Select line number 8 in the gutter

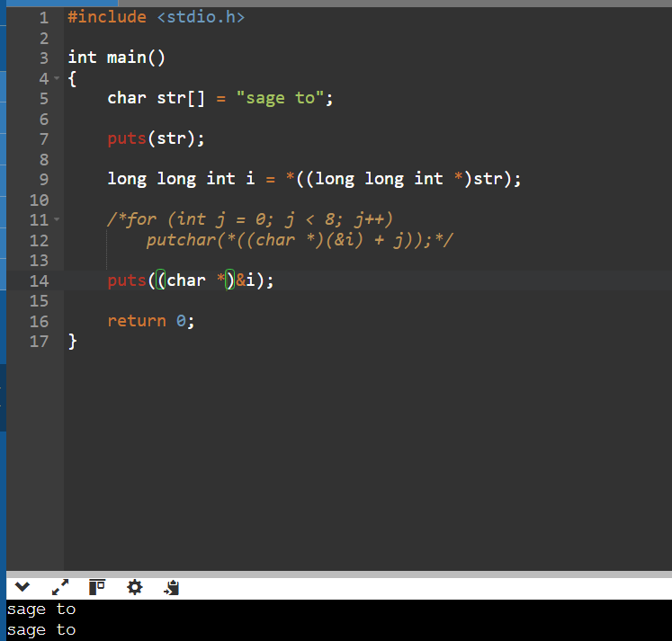click(x=44, y=160)
